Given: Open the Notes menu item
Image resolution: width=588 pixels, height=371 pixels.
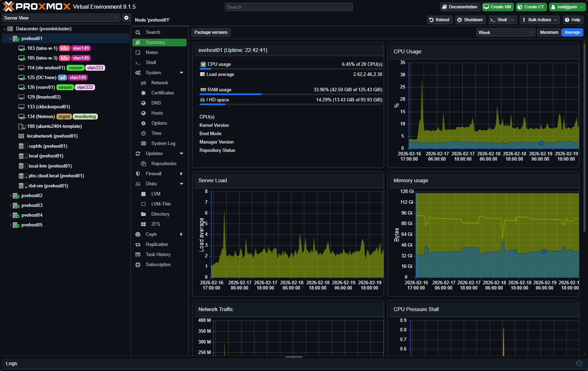Looking at the screenshot, I should [x=152, y=53].
